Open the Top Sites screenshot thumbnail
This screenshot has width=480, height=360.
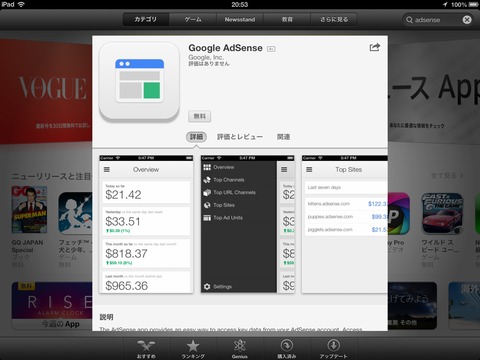click(345, 224)
